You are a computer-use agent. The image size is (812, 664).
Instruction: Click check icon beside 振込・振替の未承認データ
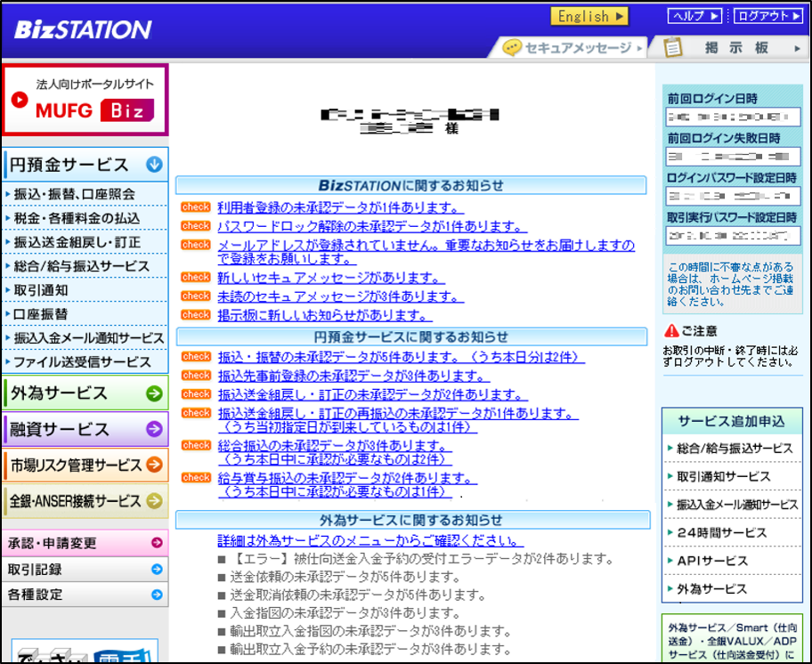pyautogui.click(x=196, y=356)
